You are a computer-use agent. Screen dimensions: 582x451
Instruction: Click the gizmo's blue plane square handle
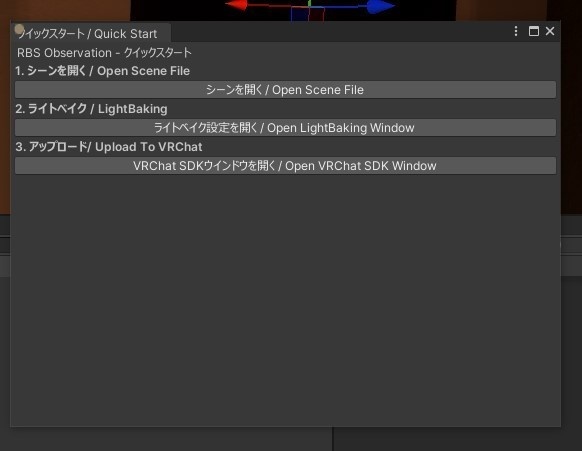(x=300, y=14)
